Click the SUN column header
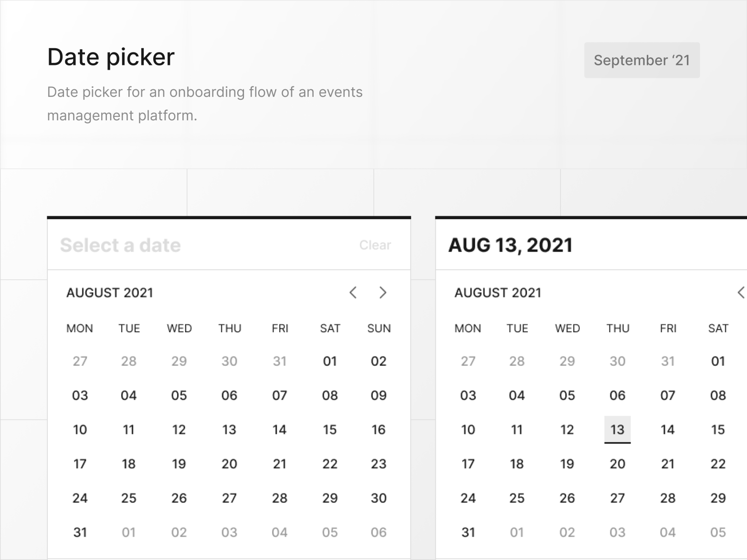 click(x=379, y=328)
